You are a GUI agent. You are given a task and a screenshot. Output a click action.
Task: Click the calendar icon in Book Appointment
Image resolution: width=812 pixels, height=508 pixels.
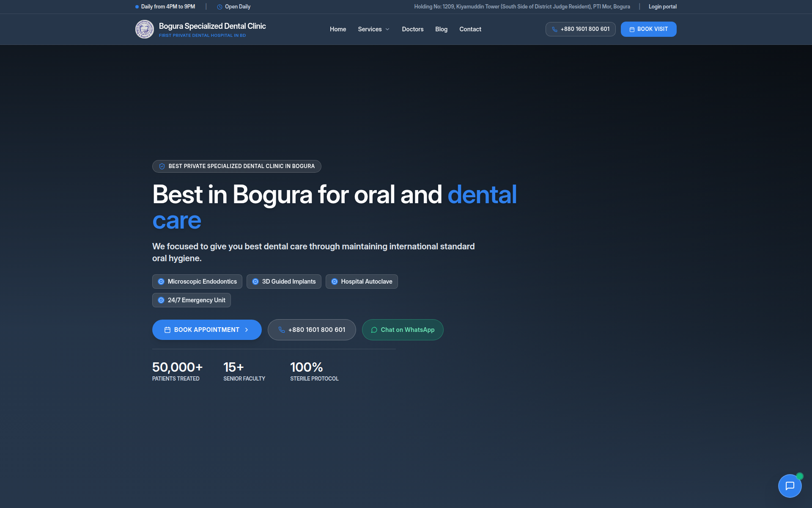point(167,330)
